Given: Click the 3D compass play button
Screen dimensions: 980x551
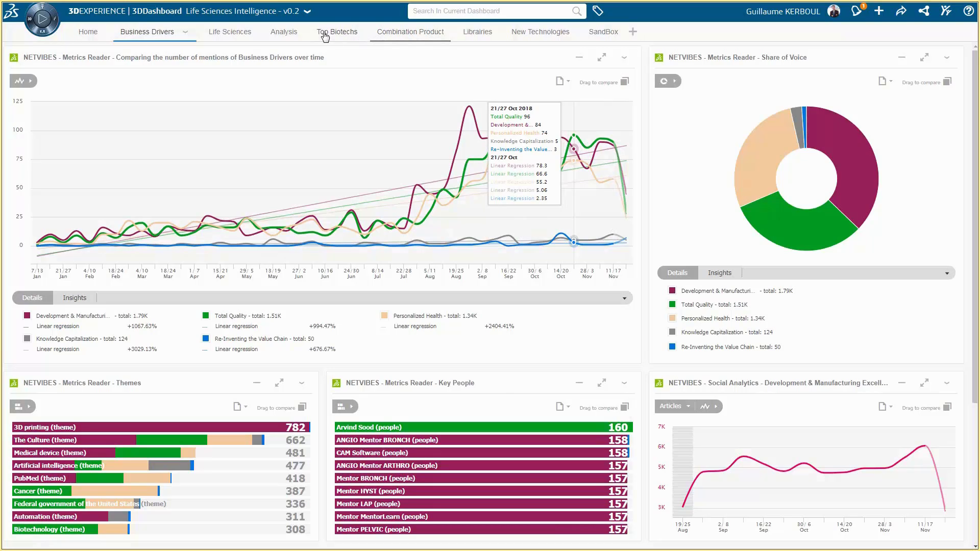Looking at the screenshot, I should (x=42, y=19).
